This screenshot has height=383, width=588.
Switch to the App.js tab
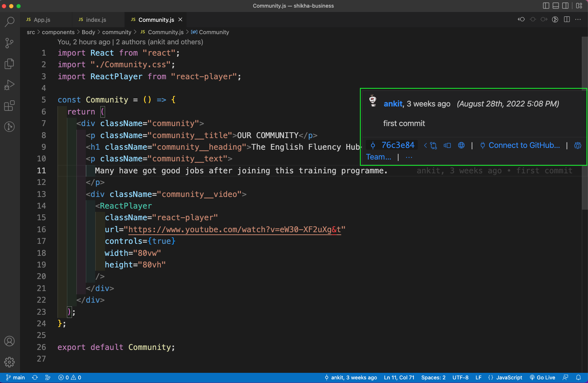click(41, 20)
